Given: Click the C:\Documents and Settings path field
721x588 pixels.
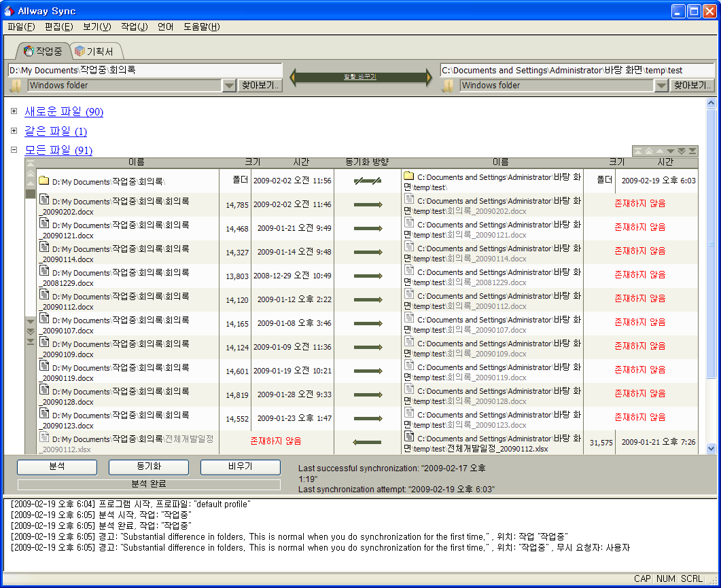Looking at the screenshot, I should click(578, 71).
